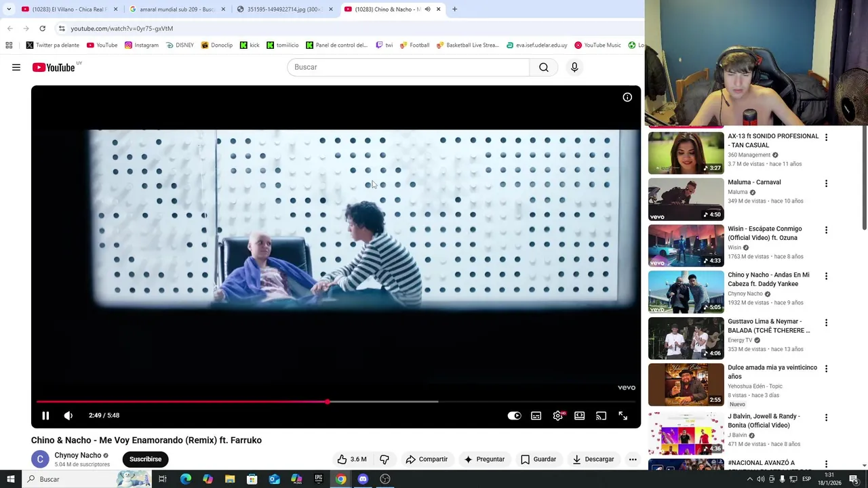
Task: View site information icon in address bar
Action: [62, 28]
